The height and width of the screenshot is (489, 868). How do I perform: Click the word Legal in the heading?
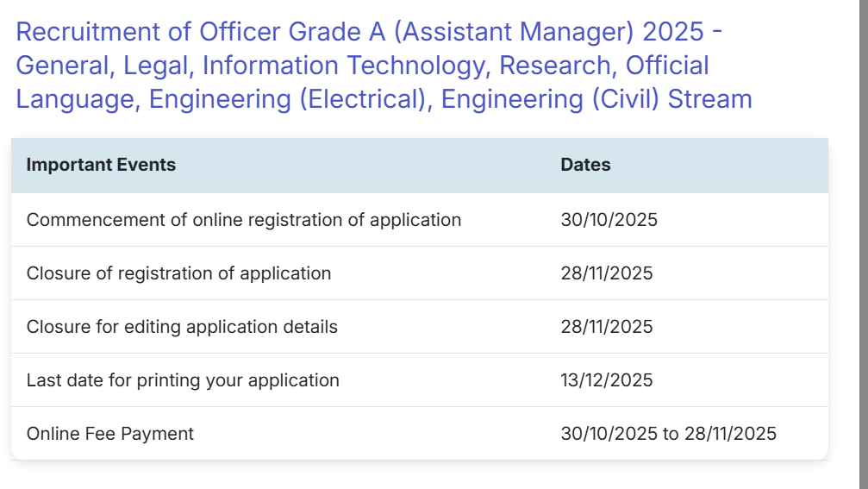[158, 66]
